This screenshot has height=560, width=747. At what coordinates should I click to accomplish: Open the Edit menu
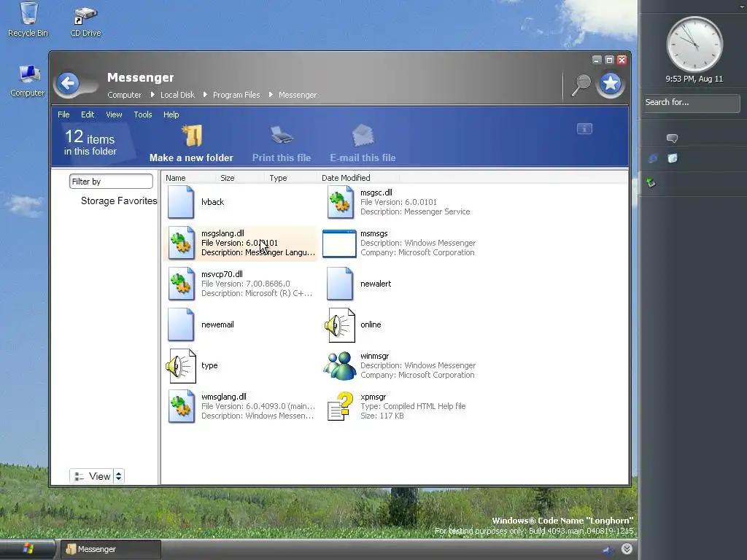coord(88,114)
